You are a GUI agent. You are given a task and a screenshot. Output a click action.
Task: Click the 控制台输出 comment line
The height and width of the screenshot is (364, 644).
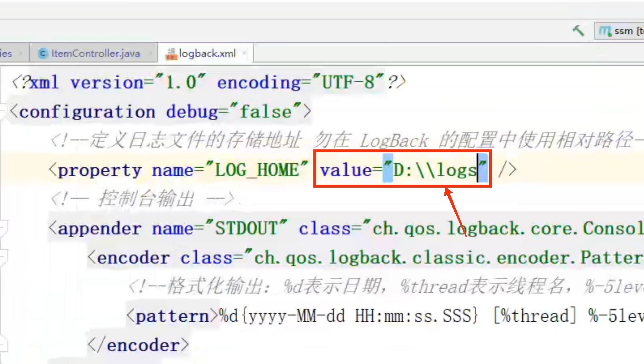point(142,199)
